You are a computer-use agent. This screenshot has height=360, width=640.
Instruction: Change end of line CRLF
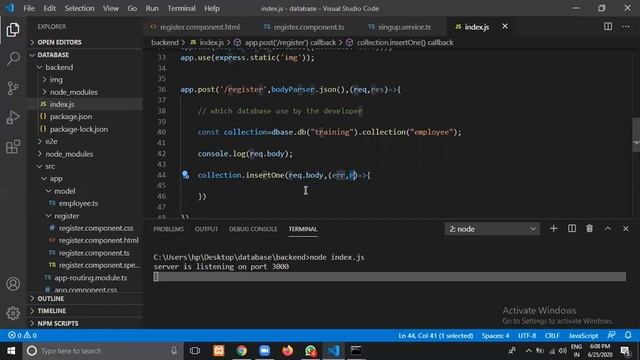tap(552, 336)
